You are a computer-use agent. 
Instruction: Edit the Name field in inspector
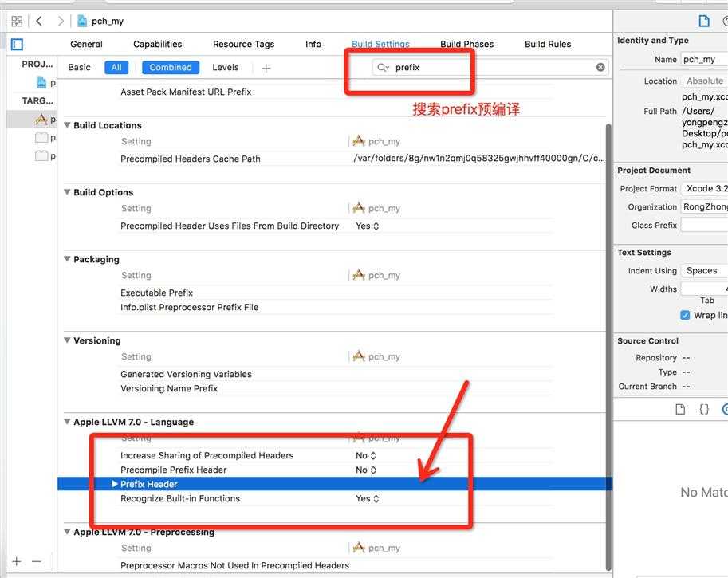point(704,60)
